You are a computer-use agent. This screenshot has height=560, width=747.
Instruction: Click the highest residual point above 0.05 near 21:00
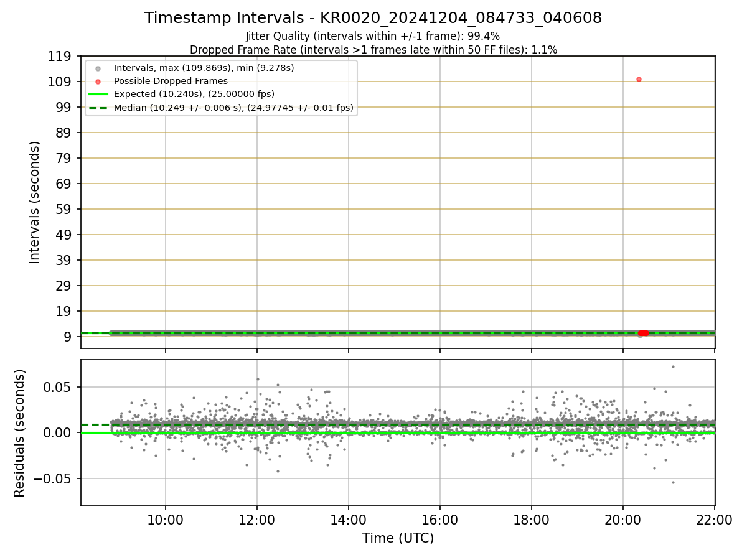[x=673, y=366]
